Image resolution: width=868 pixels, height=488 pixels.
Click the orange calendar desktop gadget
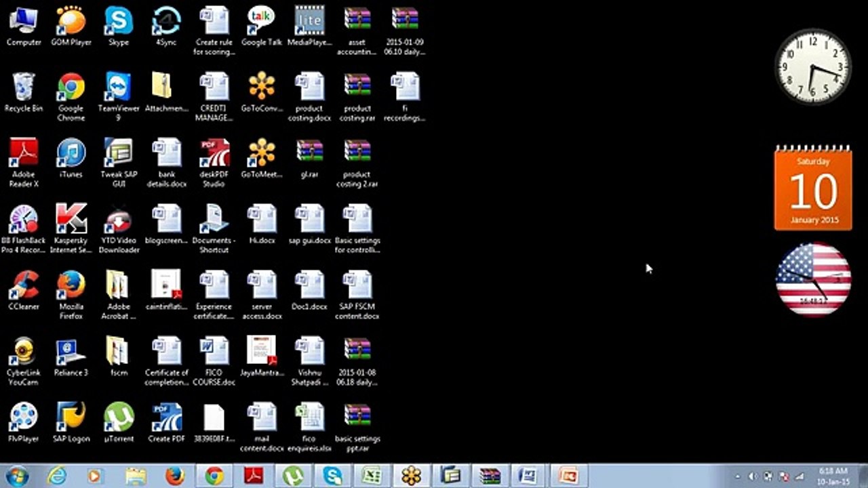tap(813, 187)
